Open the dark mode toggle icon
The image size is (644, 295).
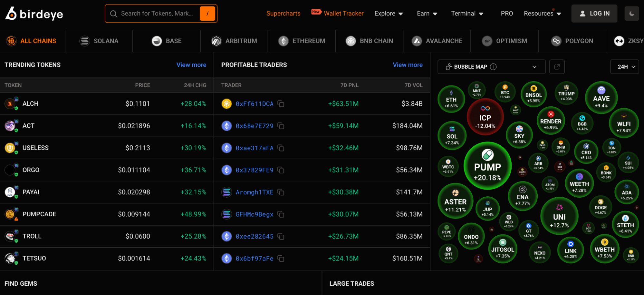click(631, 13)
